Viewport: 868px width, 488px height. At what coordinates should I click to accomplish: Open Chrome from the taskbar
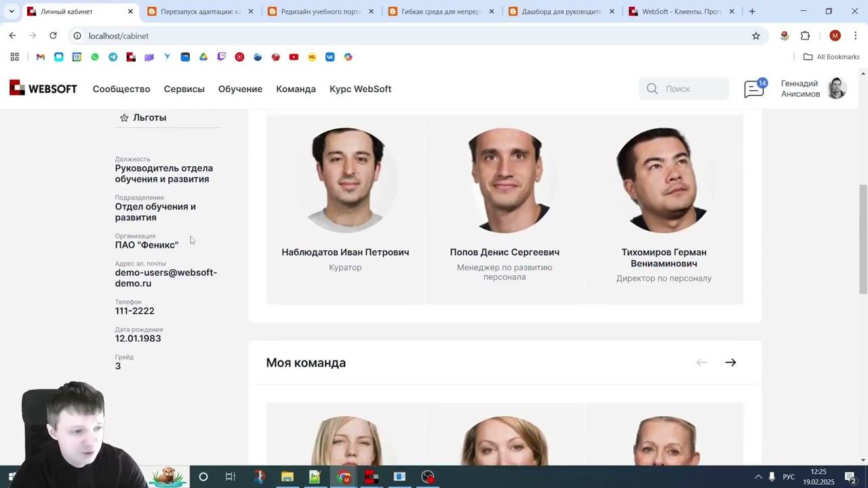point(344,477)
